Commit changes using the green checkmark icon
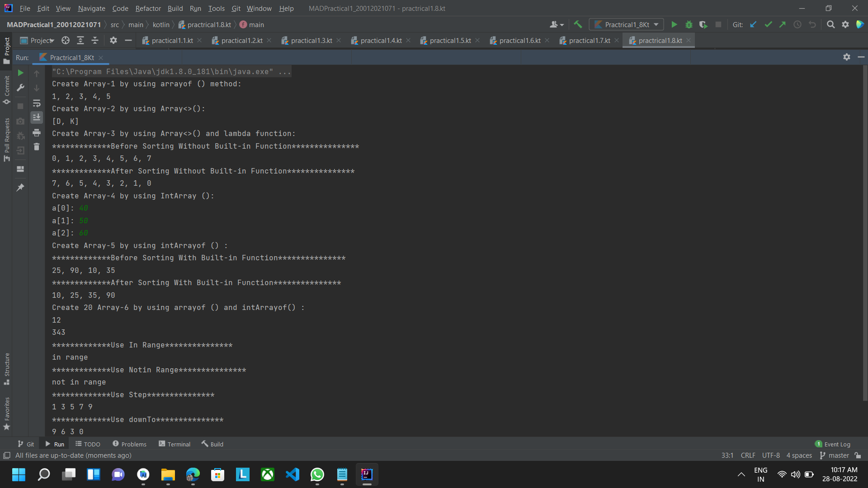Image resolution: width=868 pixels, height=488 pixels. pos(768,24)
